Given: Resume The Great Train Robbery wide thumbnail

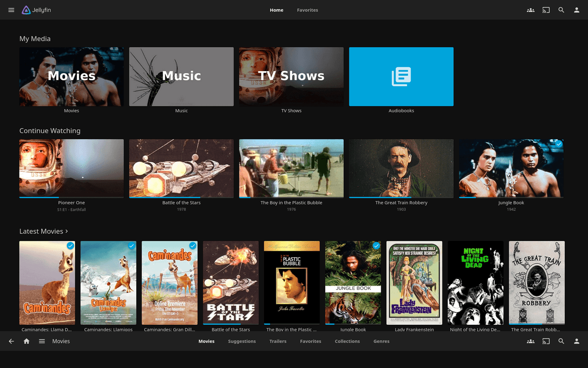Looking at the screenshot, I should click(401, 168).
